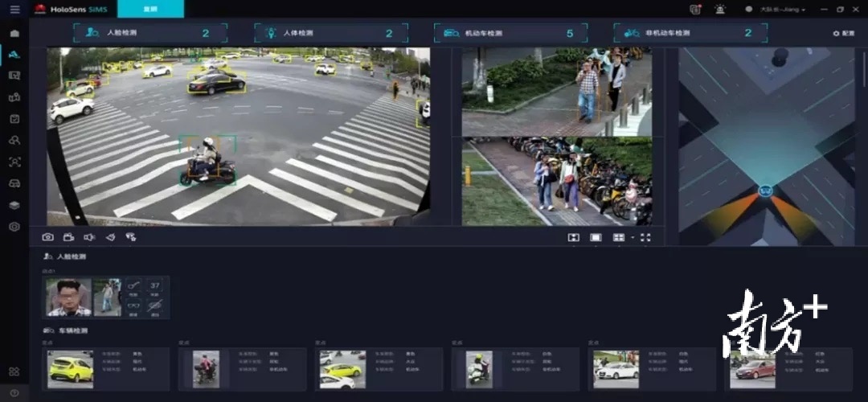This screenshot has height=402, width=868.
Task: Switch to the highlighted cyan top tab
Action: (x=150, y=9)
